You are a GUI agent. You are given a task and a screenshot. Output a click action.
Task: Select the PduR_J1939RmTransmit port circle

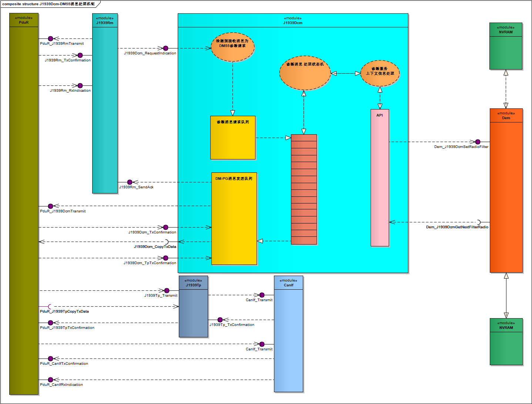[51, 38]
